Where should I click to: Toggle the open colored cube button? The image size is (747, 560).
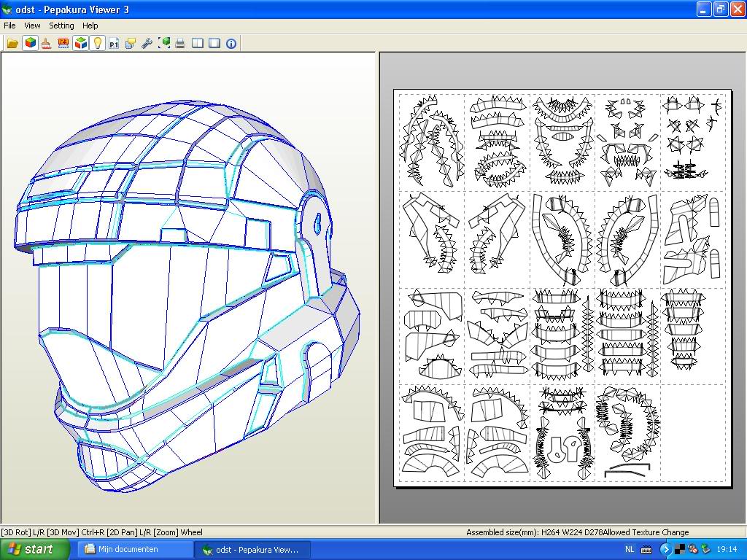click(x=80, y=44)
